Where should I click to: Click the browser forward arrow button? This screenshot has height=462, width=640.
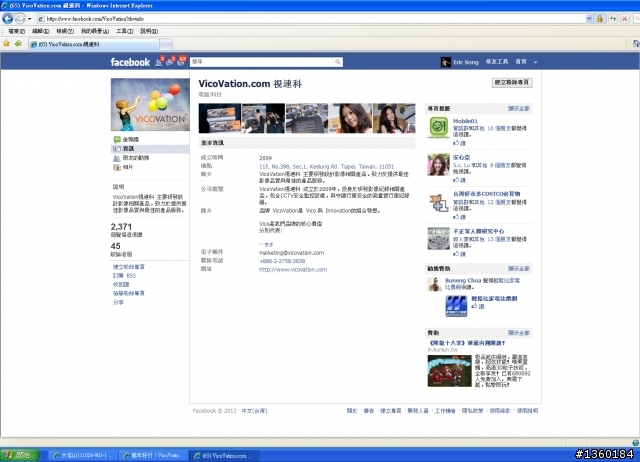click(20, 19)
